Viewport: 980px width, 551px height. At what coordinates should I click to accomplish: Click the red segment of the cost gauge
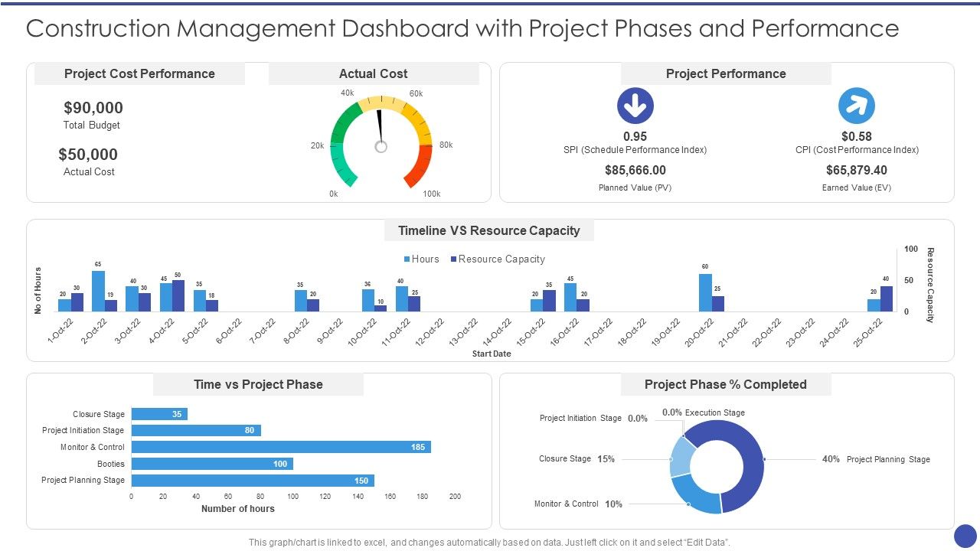[419, 166]
